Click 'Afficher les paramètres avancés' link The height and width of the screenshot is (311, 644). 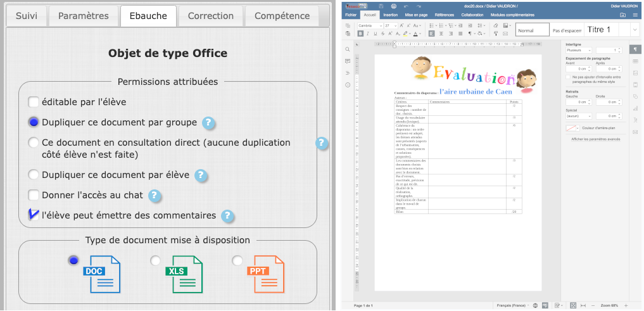pyautogui.click(x=594, y=138)
